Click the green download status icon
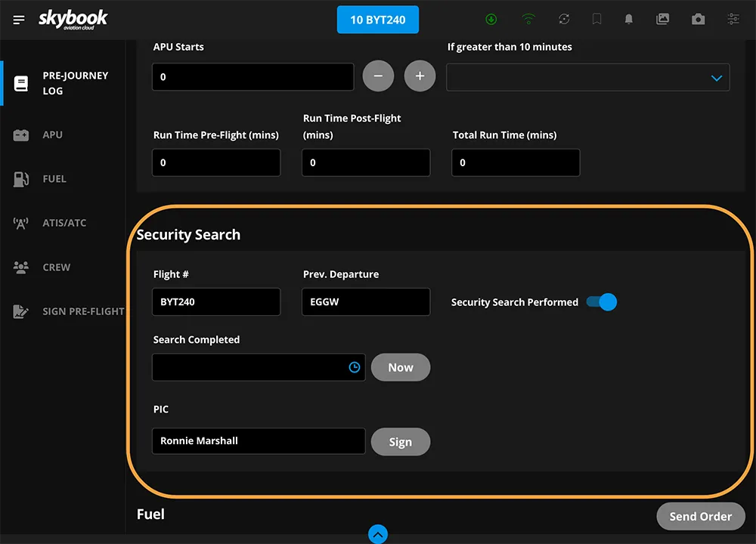The image size is (756, 544). tap(491, 20)
